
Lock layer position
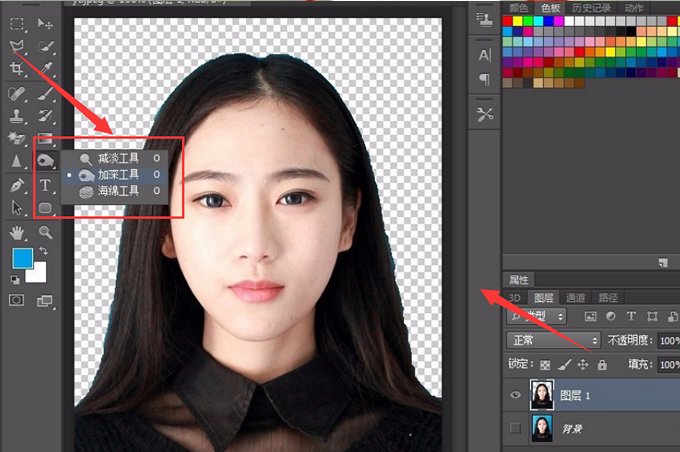click(x=583, y=364)
